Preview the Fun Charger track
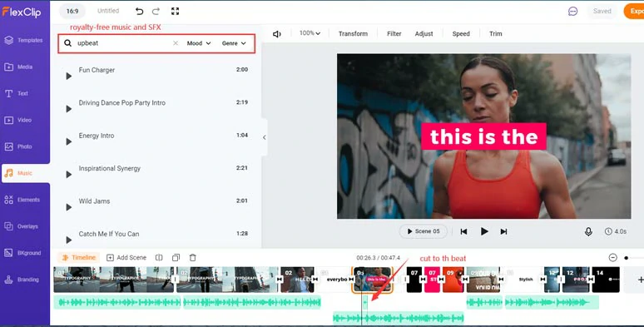The width and height of the screenshot is (644, 327). point(68,76)
